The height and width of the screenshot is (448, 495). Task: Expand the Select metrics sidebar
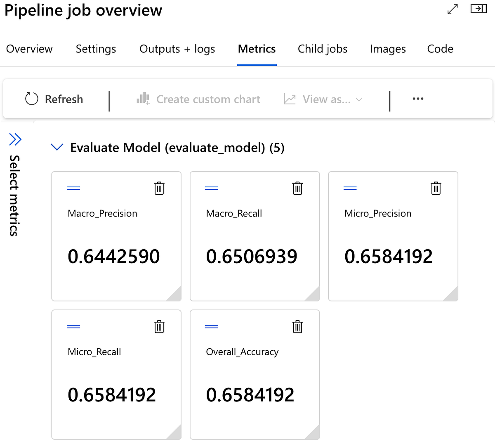pyautogui.click(x=15, y=139)
